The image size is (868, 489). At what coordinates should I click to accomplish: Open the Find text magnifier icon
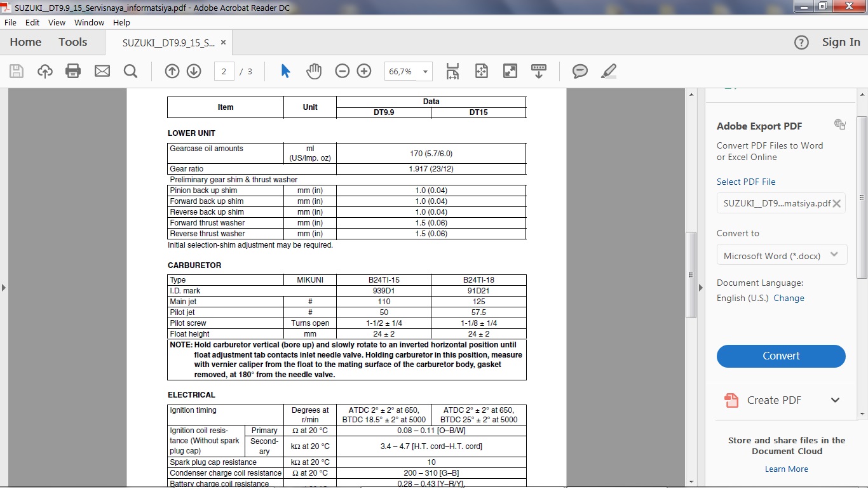point(130,71)
